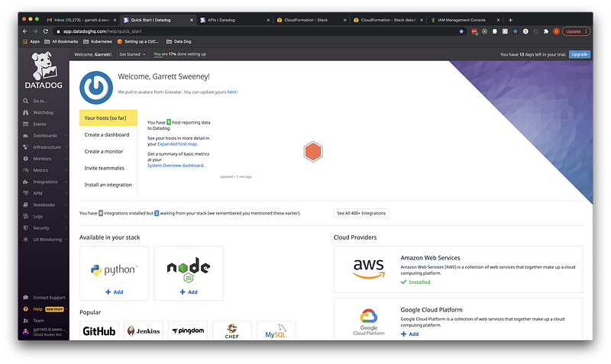Click the Watchdog binoculars icon

(26, 112)
